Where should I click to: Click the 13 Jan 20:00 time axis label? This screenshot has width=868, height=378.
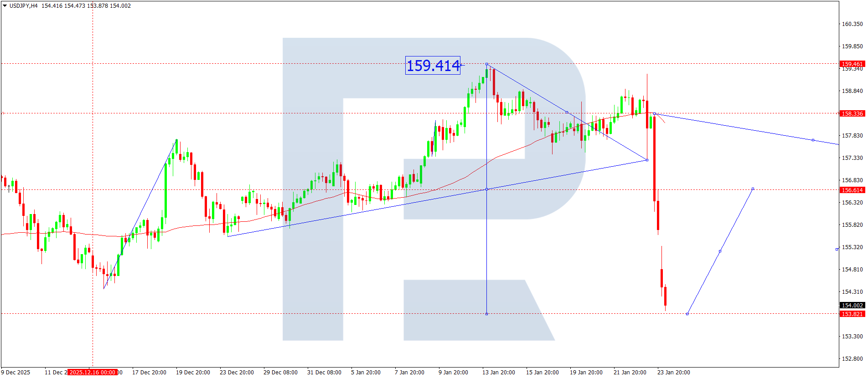(x=498, y=373)
